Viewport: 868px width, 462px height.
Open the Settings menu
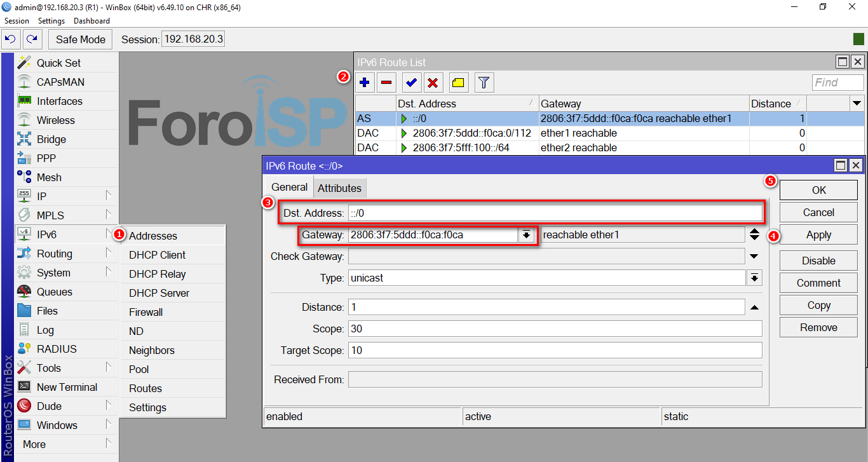(x=51, y=21)
